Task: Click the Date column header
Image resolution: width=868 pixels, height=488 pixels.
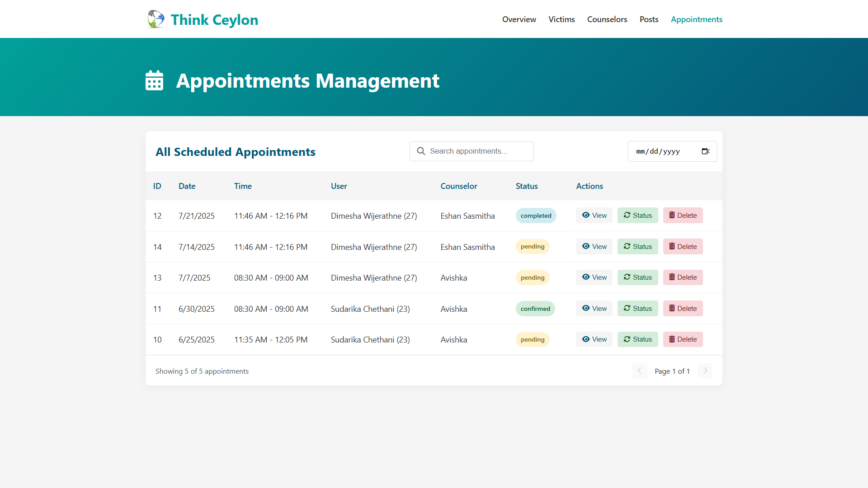Action: 187,186
